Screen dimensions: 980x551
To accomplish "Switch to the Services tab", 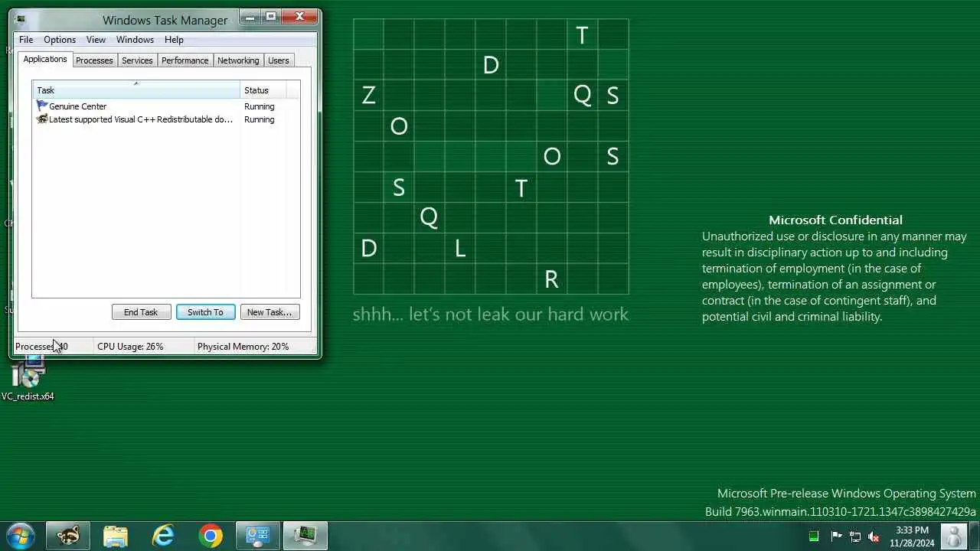I will [x=137, y=60].
